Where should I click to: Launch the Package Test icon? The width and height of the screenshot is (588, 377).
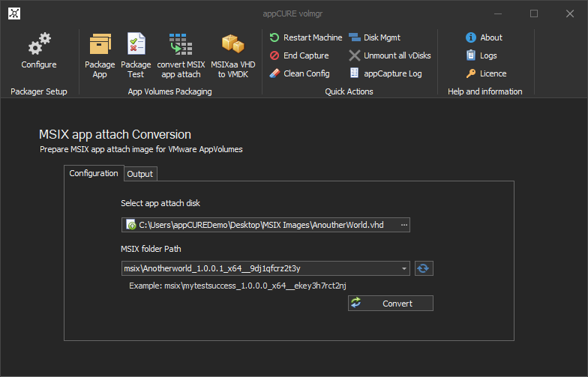point(136,43)
